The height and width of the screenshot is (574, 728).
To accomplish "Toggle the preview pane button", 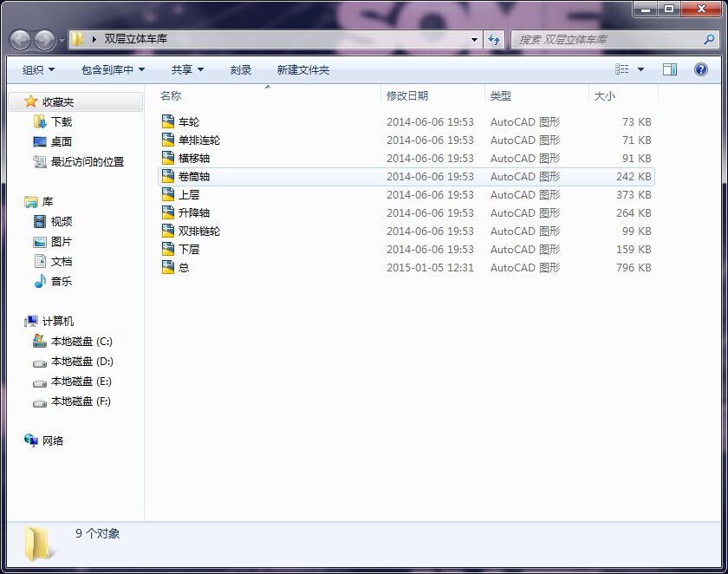I will tap(669, 69).
